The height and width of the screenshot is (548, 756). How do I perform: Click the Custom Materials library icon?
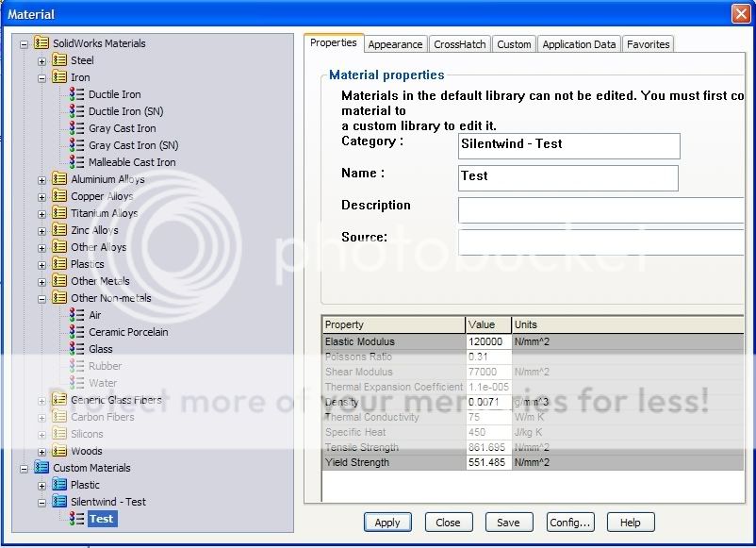(41, 468)
